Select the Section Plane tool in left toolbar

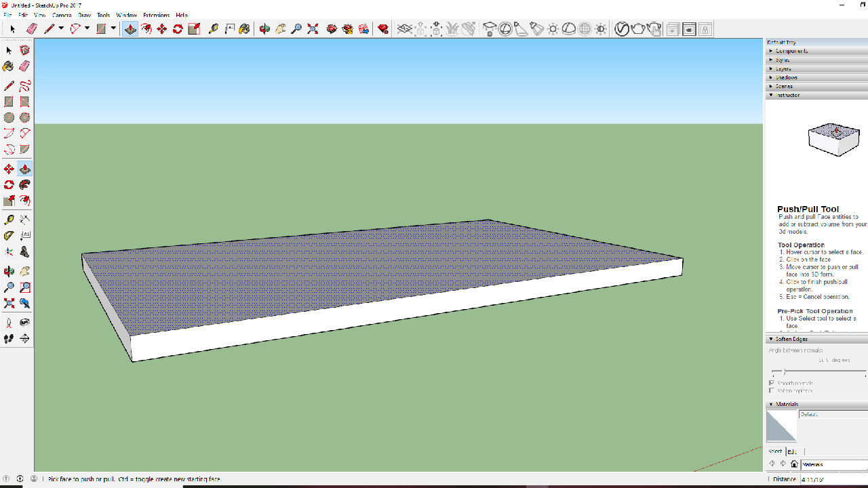(x=24, y=338)
